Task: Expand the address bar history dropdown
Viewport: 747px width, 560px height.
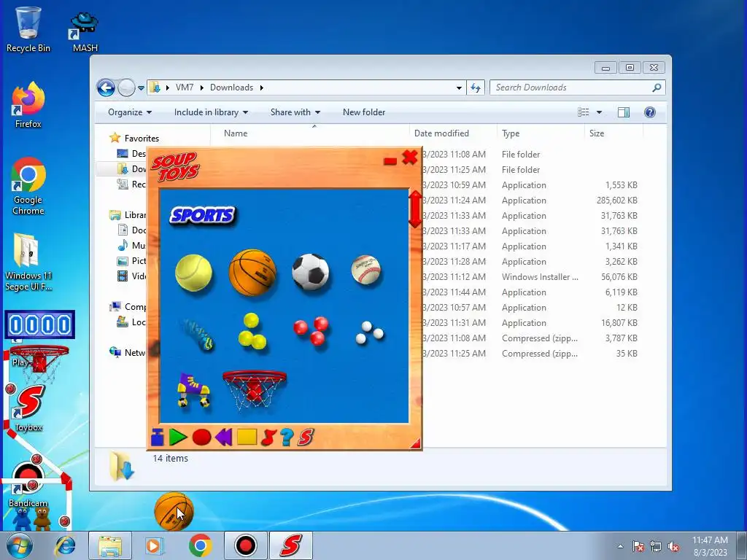Action: coord(459,87)
